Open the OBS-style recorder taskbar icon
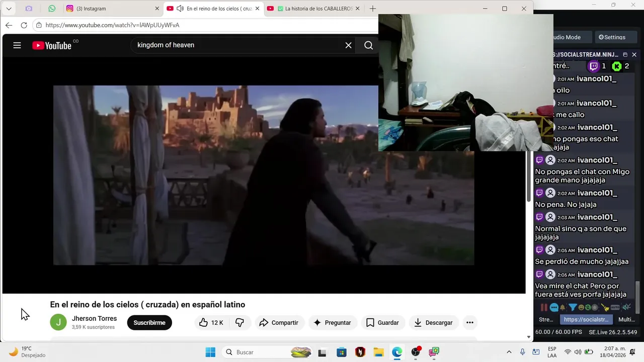644x362 pixels. pyautogui.click(x=416, y=352)
